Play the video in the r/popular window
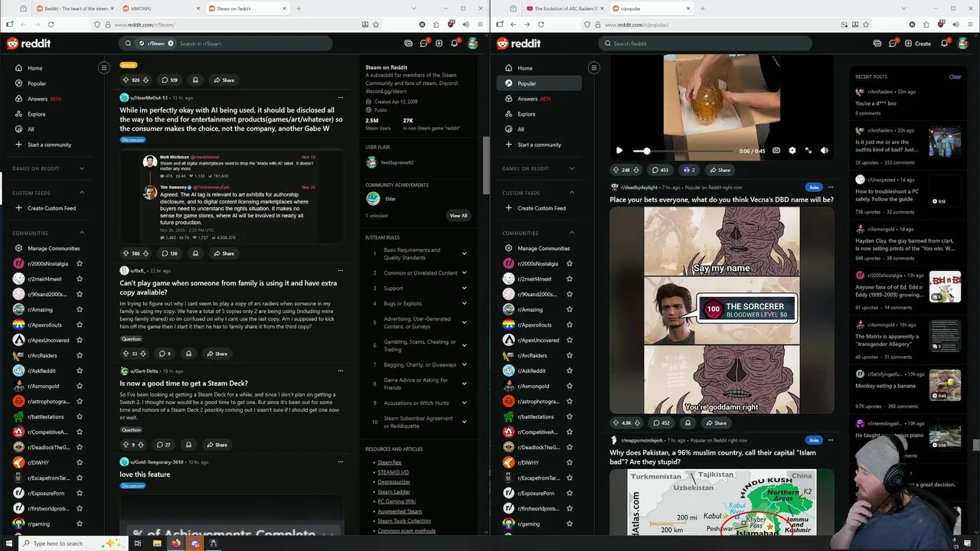The height and width of the screenshot is (551, 980). tap(619, 151)
